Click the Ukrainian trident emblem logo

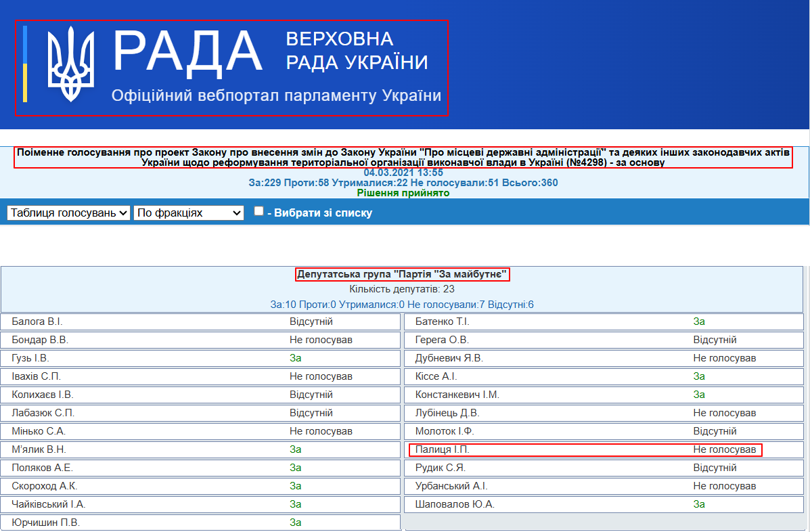[71, 64]
